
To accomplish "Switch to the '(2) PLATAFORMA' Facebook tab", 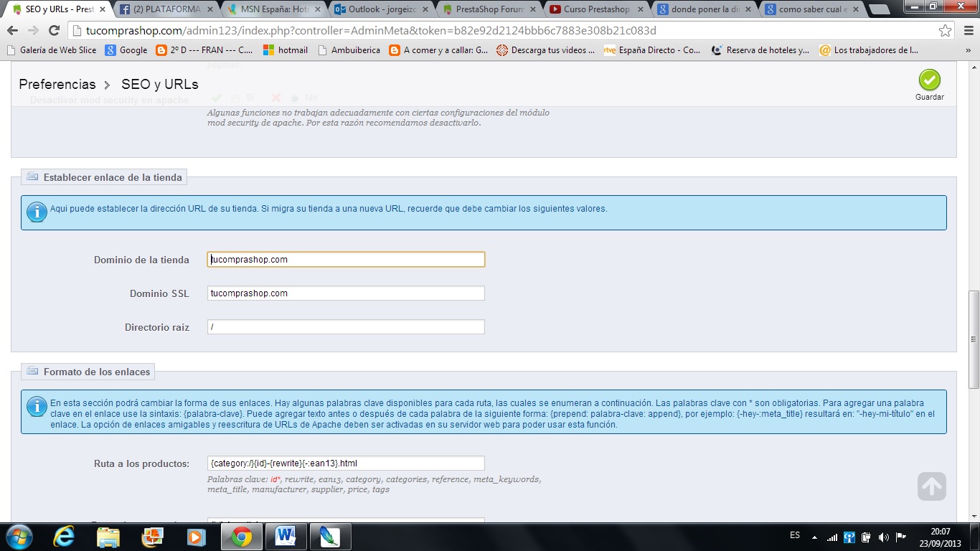I will pos(164,9).
